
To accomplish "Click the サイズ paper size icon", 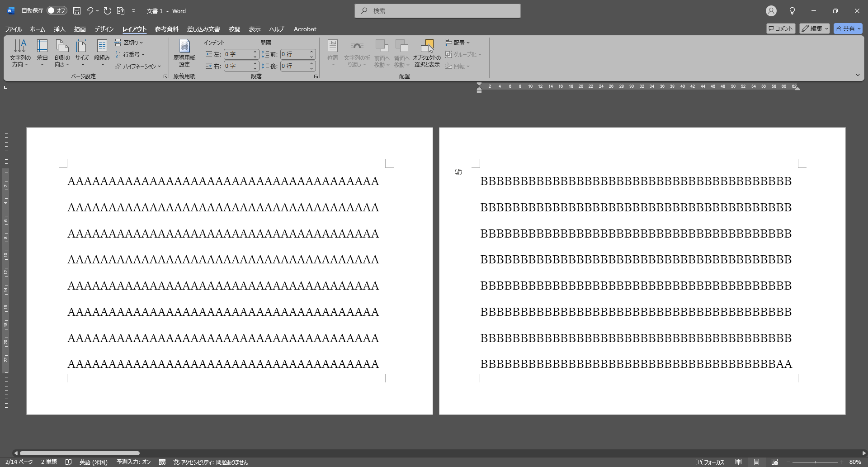I will (x=82, y=53).
